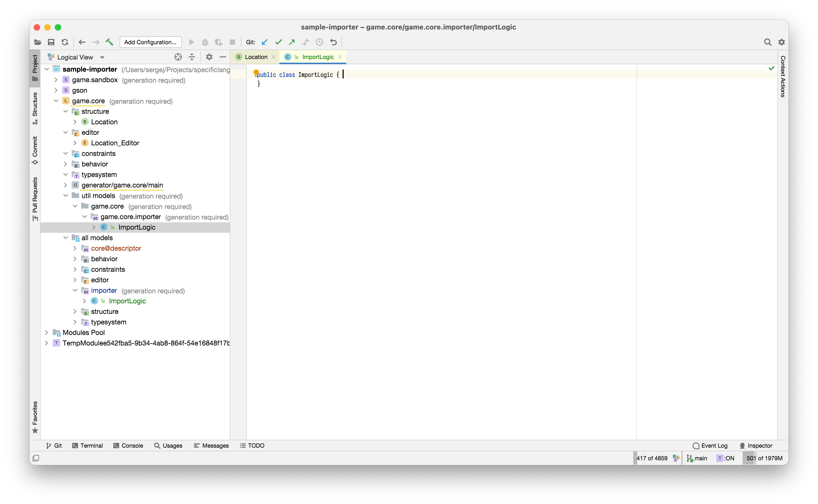Image resolution: width=818 pixels, height=504 pixels.
Task: Toggle the Pull Requests tool window button
Action: pos(35,199)
